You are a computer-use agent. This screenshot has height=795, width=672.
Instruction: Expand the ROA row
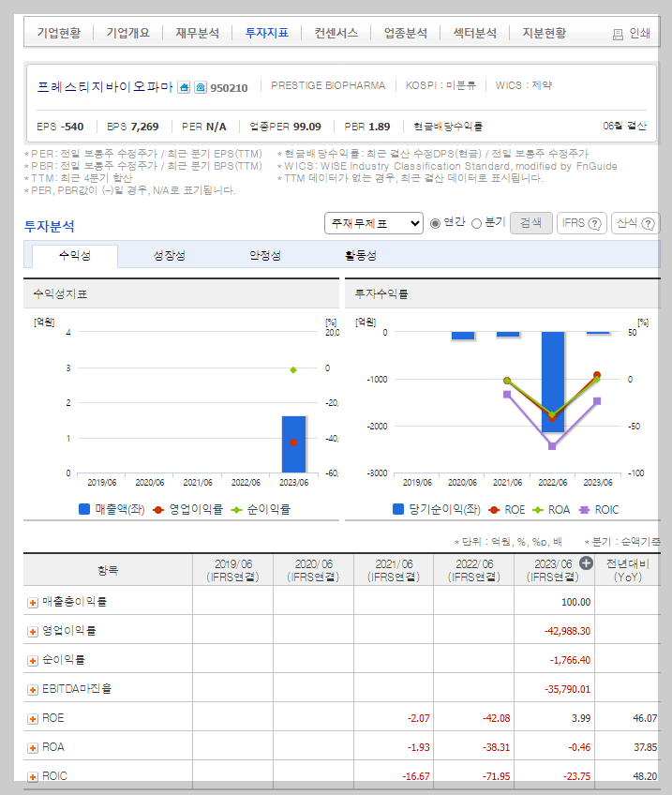pyautogui.click(x=33, y=748)
